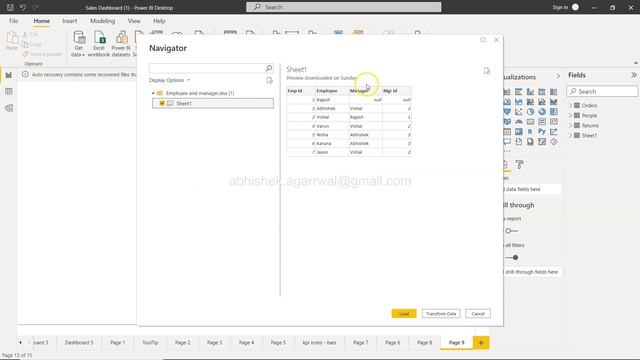Select the clustered column chart visual
Screen dimensions: 640x360
point(530,92)
